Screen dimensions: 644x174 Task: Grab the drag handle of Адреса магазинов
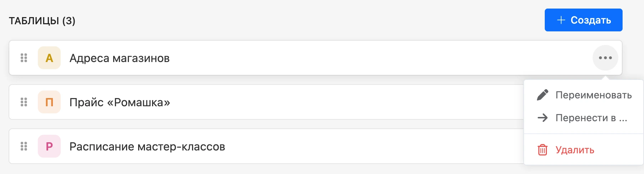[24, 58]
